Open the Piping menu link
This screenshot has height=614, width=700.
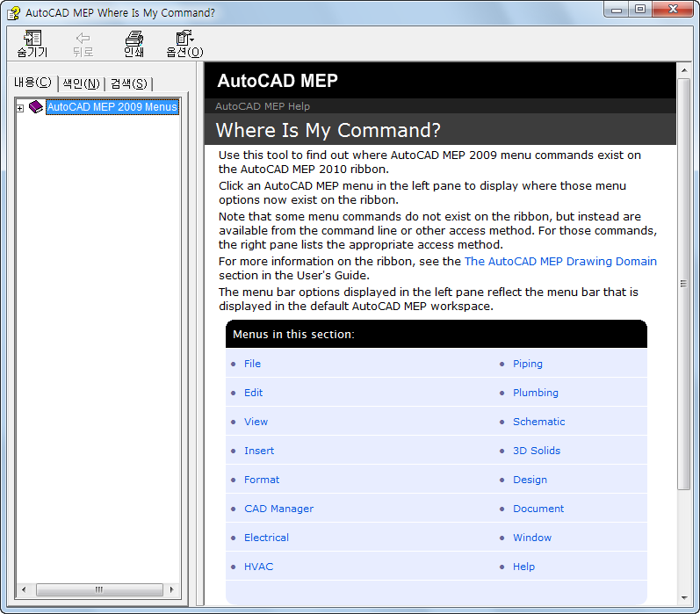(x=528, y=364)
